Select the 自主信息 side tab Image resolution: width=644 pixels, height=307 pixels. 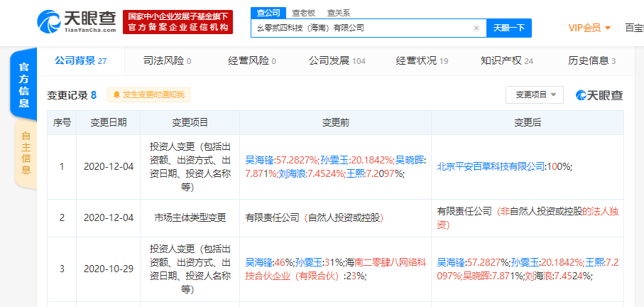coord(26,153)
